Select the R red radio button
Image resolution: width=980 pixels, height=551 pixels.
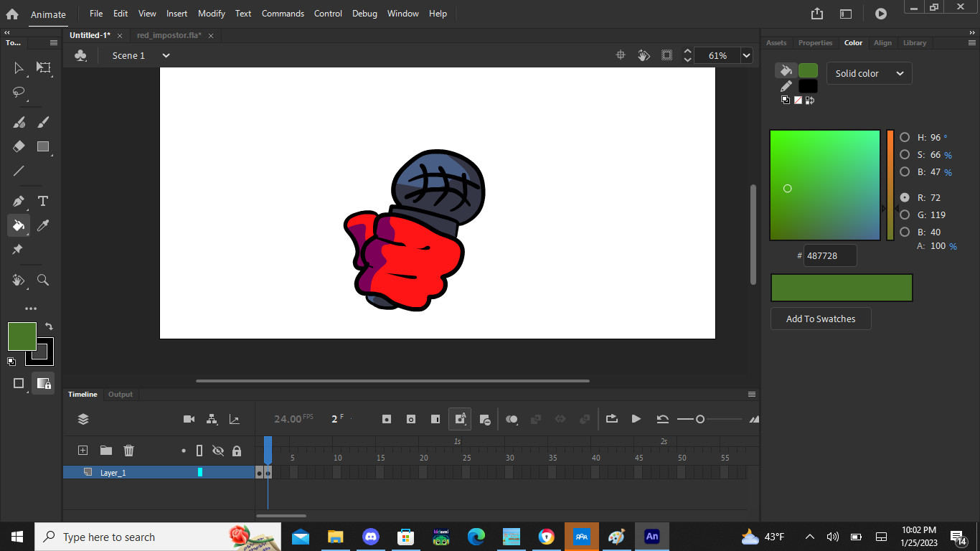905,197
